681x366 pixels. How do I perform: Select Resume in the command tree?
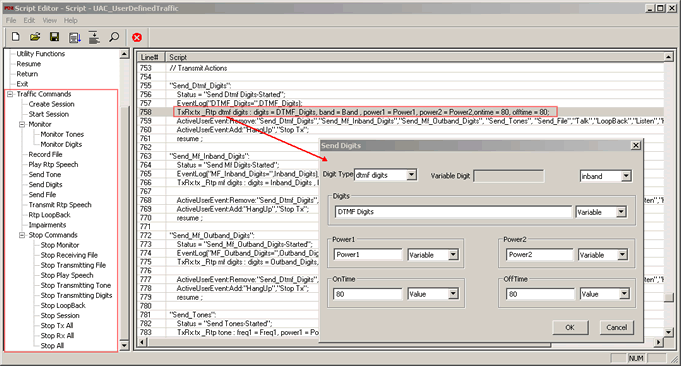pos(29,64)
